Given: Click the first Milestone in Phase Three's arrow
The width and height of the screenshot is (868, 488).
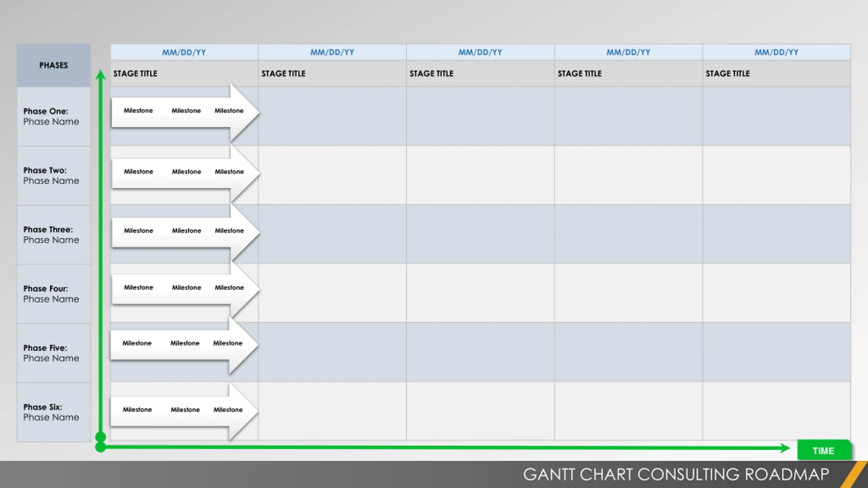Looking at the screenshot, I should tap(138, 230).
